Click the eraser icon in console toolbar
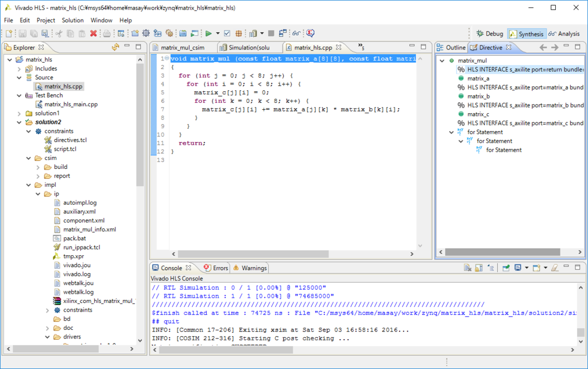588x369 pixels. pos(555,268)
